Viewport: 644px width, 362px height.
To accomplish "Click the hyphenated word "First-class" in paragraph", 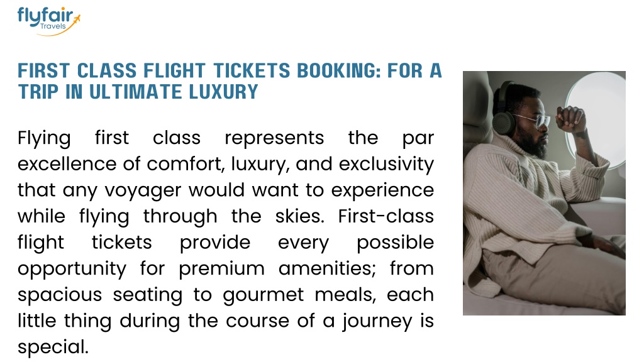I will coord(386,216).
